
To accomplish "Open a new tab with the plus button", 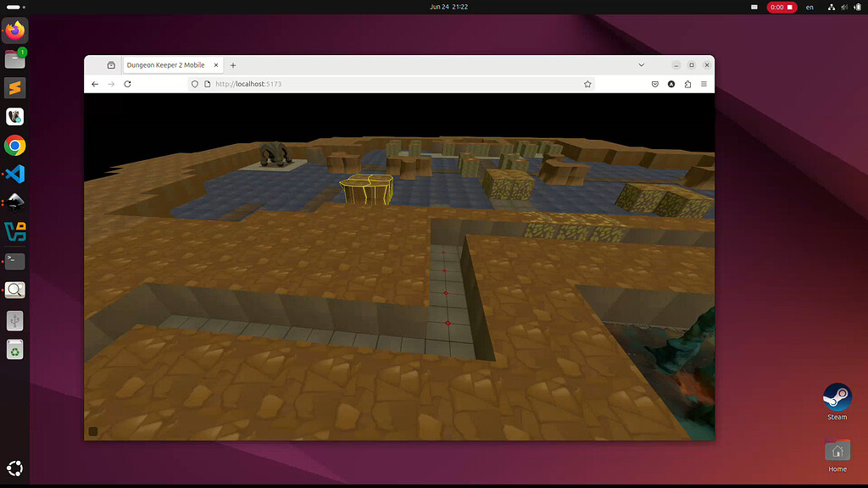I will (x=233, y=64).
